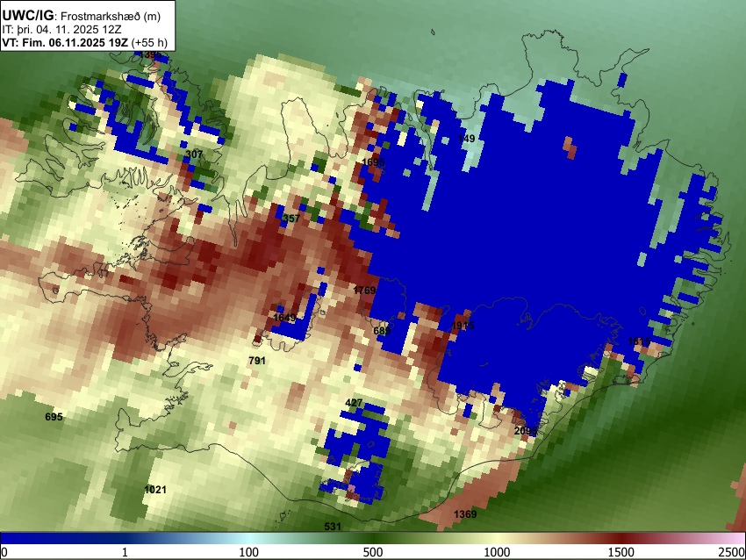
Task: Click the map value label 791
Action: click(257, 361)
